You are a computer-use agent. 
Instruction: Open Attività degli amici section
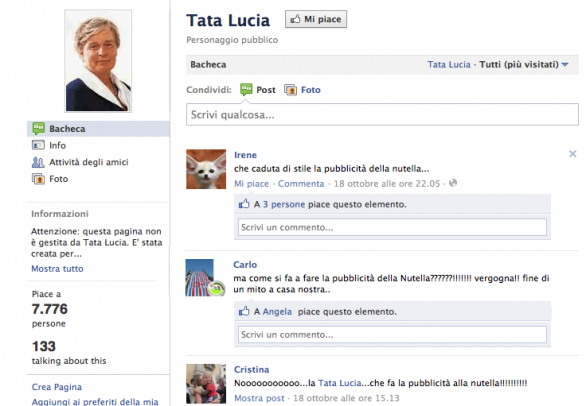coord(89,162)
